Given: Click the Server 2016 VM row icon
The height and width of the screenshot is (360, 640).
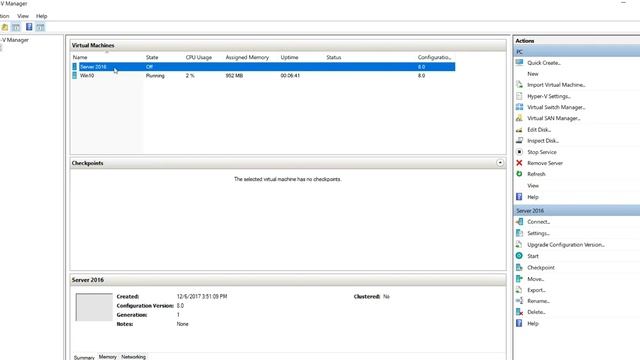Looking at the screenshot, I should [75, 67].
